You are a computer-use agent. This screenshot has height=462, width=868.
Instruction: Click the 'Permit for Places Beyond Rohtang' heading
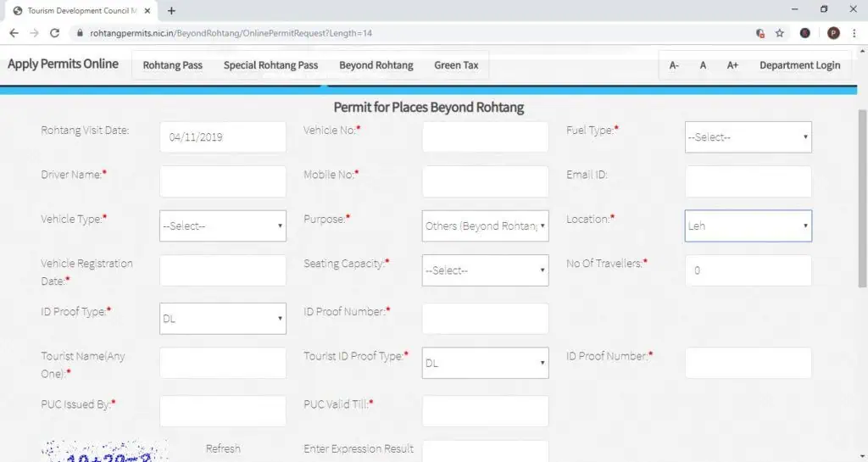(x=428, y=108)
